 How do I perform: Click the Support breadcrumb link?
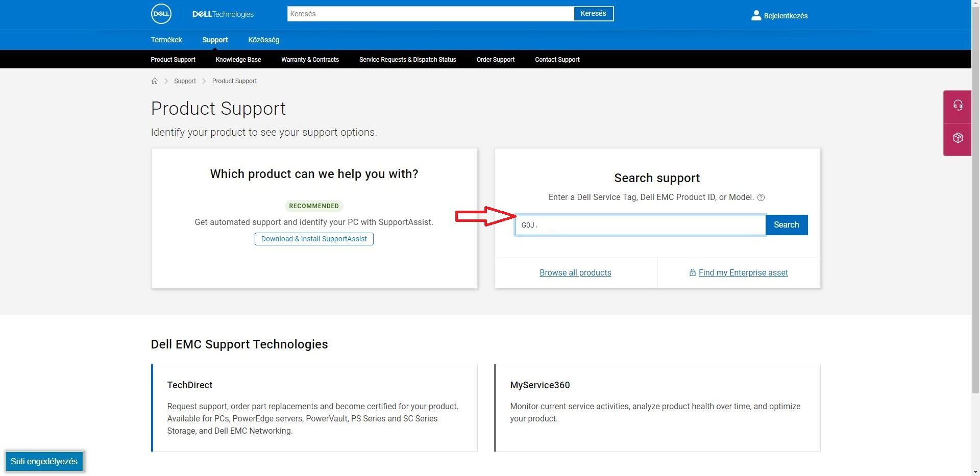pyautogui.click(x=185, y=81)
